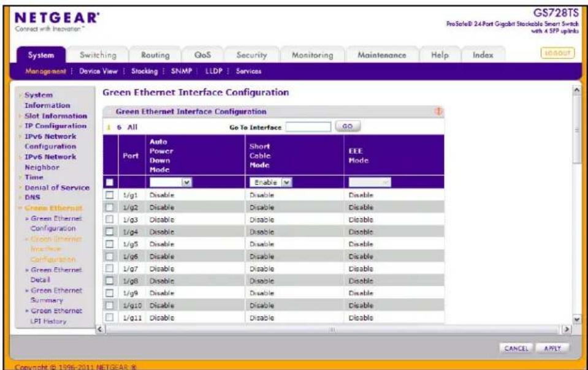
Task: Check the box for port 1/g1
Action: pos(110,195)
